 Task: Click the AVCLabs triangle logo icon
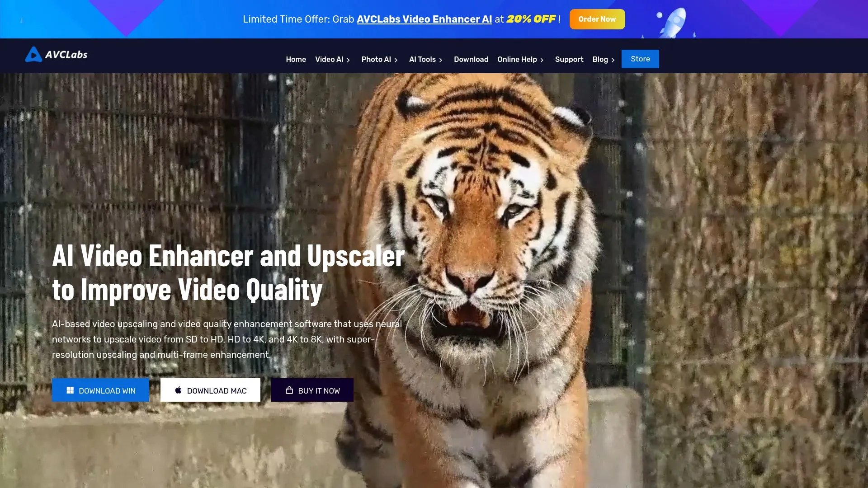click(x=33, y=55)
